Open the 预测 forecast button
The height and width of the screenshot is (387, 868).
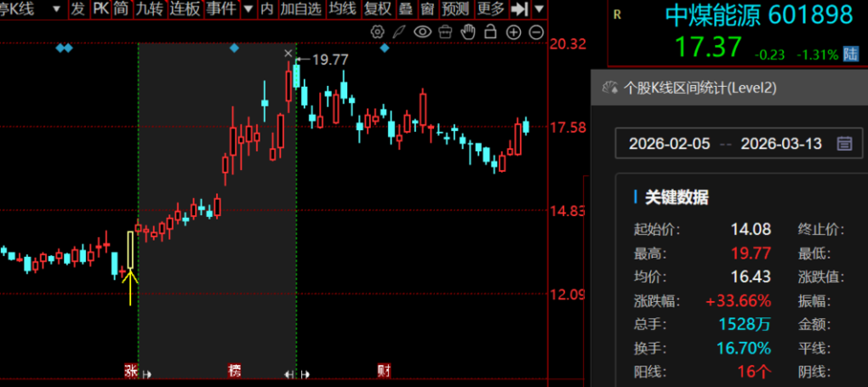pyautogui.click(x=456, y=9)
